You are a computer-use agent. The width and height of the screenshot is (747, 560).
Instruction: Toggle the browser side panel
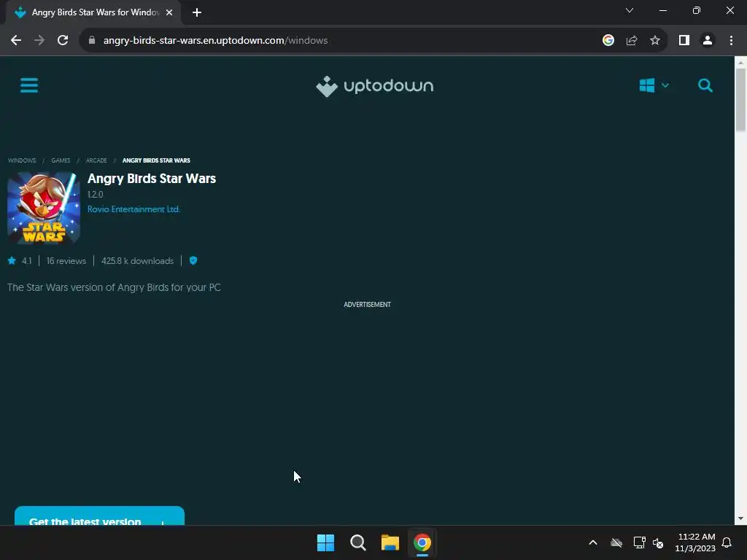(x=684, y=41)
